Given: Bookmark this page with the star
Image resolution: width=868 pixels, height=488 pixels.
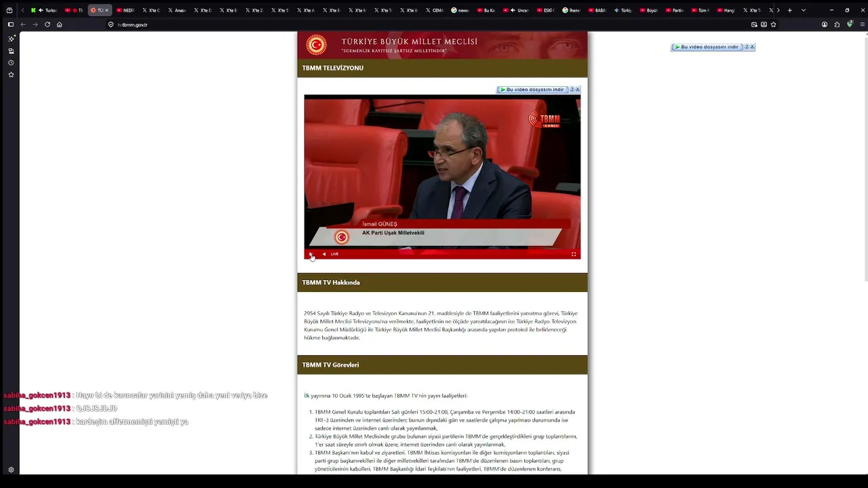Looking at the screenshot, I should pos(773,24).
